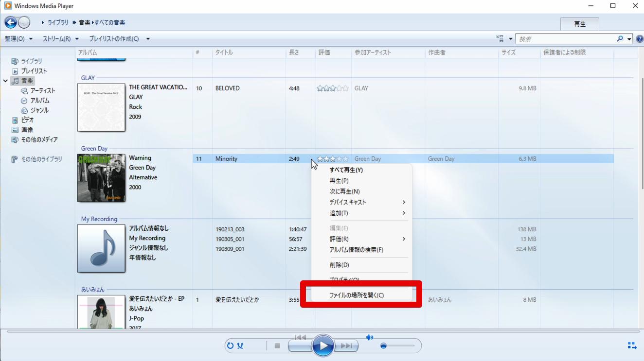Open the 画像 pictures library
The image size is (644, 361).
27,130
